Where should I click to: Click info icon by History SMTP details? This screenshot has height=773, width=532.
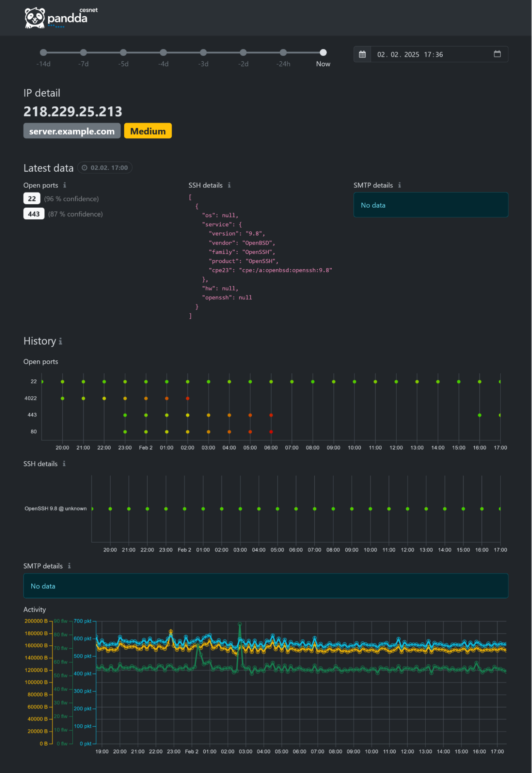tap(69, 566)
